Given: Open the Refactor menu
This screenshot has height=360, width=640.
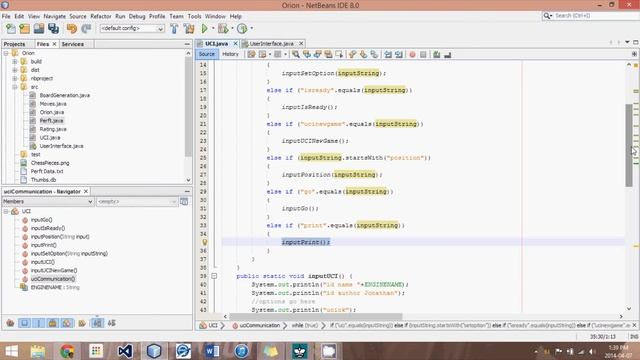Looking at the screenshot, I should [x=101, y=16].
